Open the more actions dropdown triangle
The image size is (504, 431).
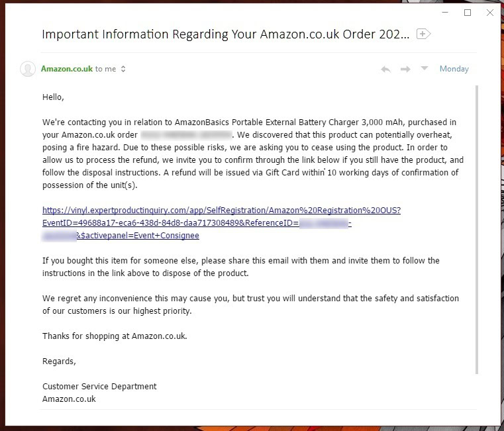tap(425, 68)
